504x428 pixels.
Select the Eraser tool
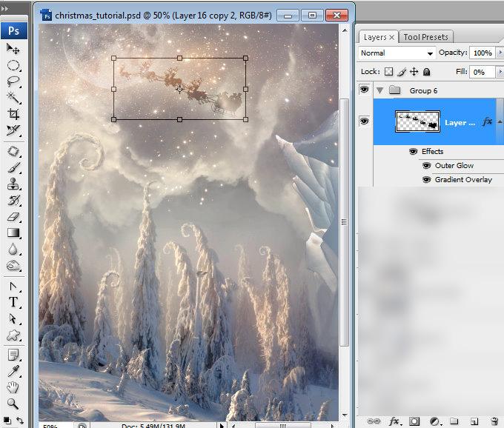pos(13,217)
